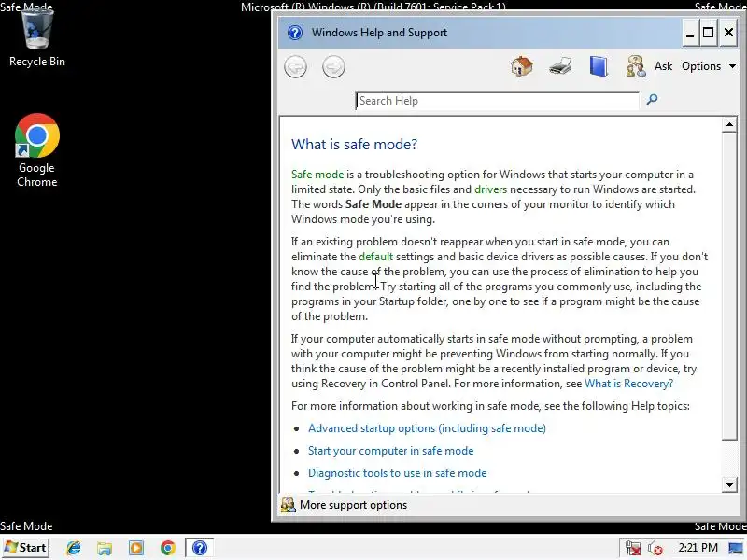Screen dimensions: 747x560
Task: Open the Start menu
Action: (x=26, y=548)
